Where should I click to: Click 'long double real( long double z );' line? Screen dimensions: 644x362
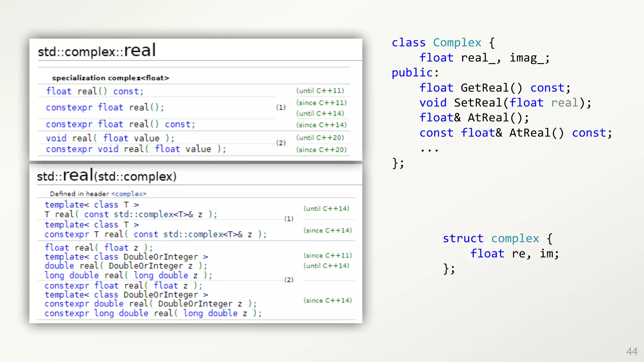[128, 275]
